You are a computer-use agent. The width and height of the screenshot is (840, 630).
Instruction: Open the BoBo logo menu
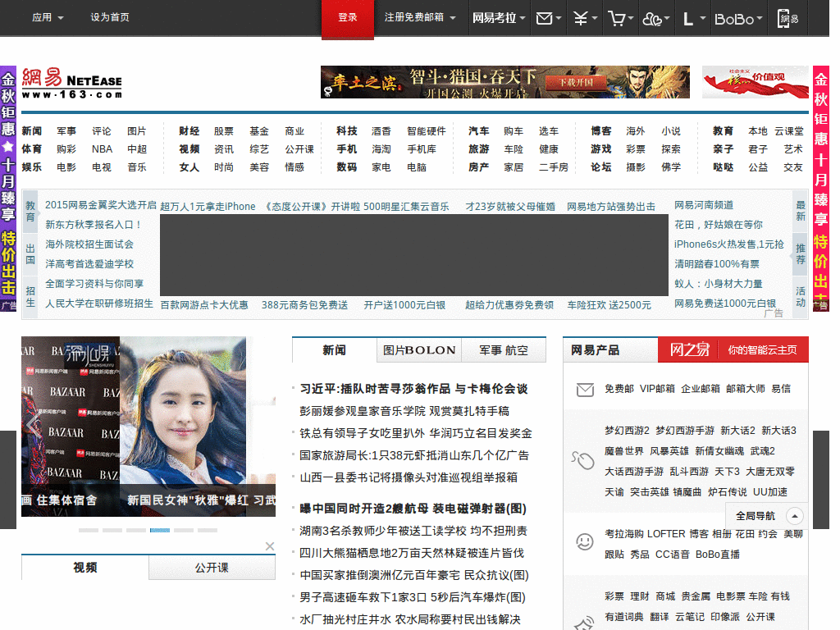[x=738, y=19]
